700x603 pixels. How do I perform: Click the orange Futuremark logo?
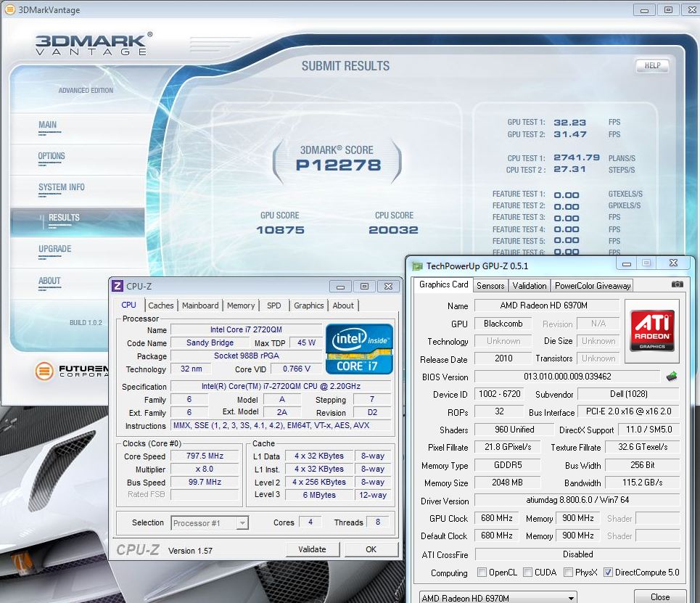click(x=44, y=371)
